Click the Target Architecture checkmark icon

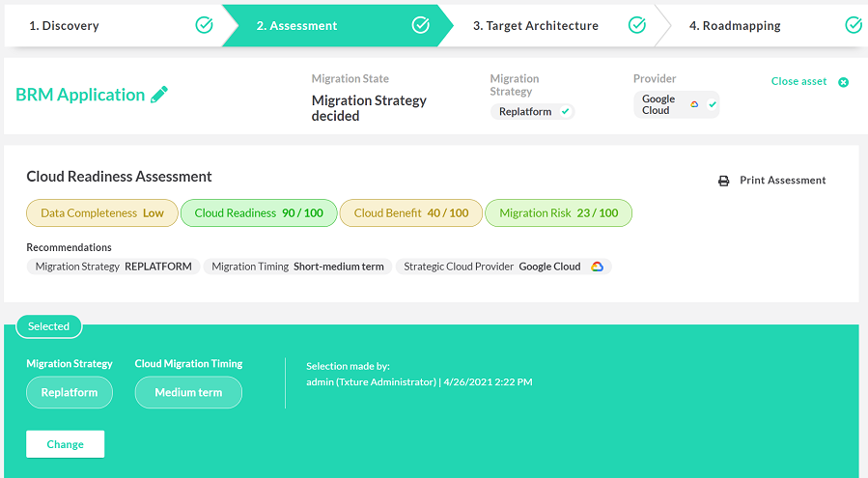click(637, 25)
